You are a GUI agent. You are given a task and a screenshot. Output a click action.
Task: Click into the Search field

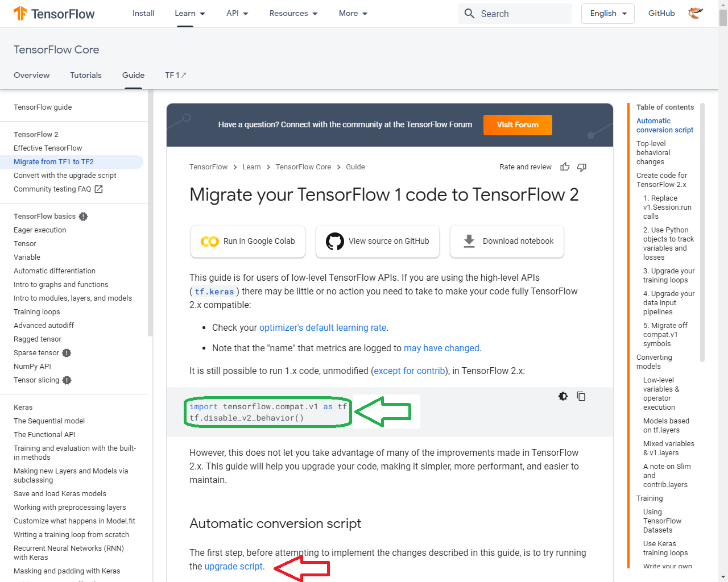pyautogui.click(x=515, y=14)
